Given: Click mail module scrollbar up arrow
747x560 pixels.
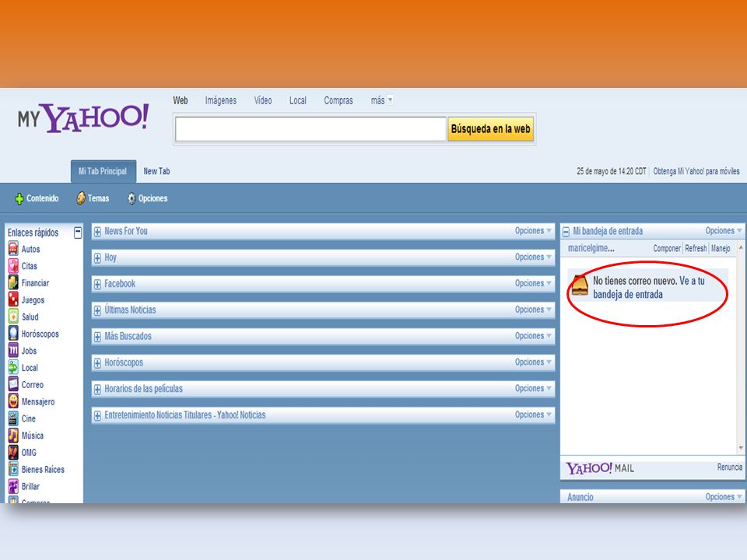Looking at the screenshot, I should 741,247.
